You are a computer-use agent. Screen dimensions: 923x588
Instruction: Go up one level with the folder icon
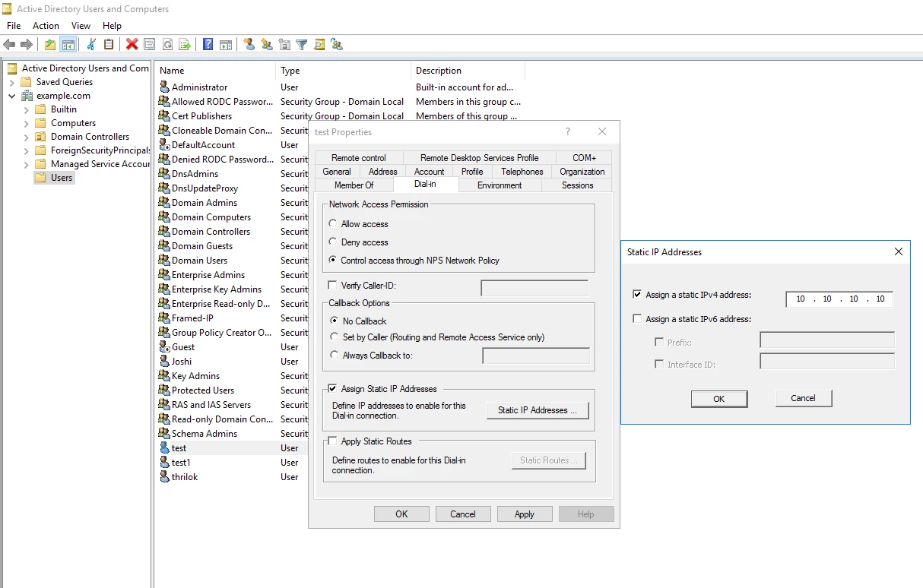pos(50,45)
